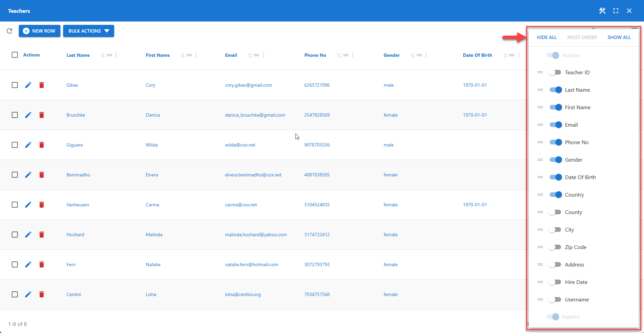
Task: Click the sort icon on the Email column
Action: click(x=250, y=55)
